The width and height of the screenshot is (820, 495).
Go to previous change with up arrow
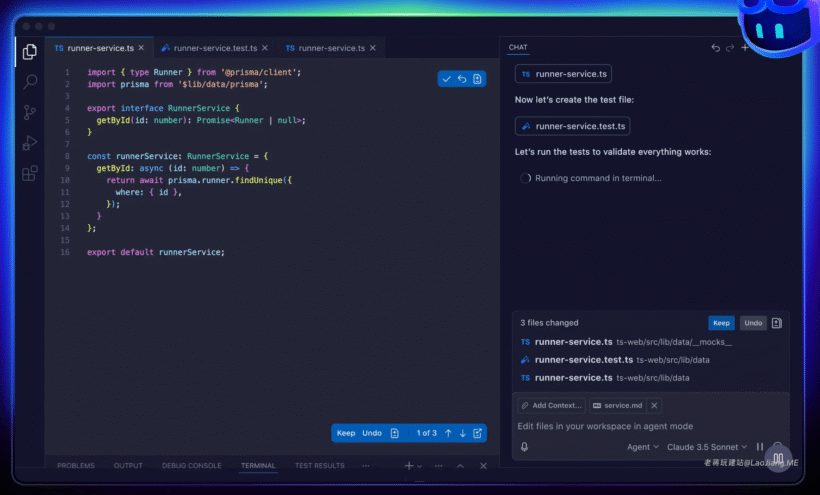(448, 433)
